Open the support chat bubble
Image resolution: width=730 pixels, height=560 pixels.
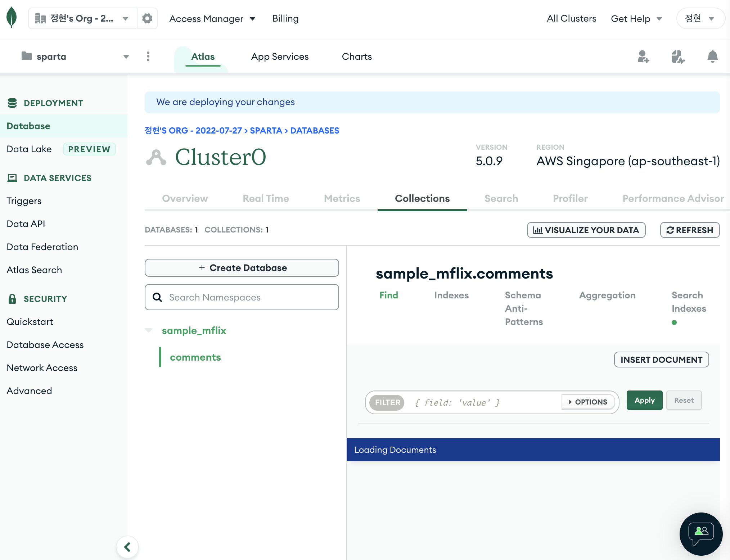(701, 534)
